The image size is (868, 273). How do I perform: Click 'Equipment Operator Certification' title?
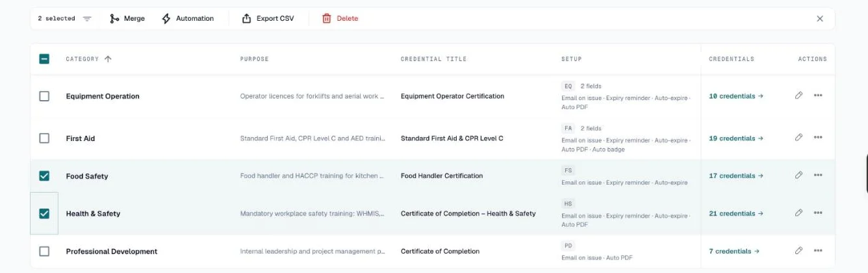(x=452, y=96)
